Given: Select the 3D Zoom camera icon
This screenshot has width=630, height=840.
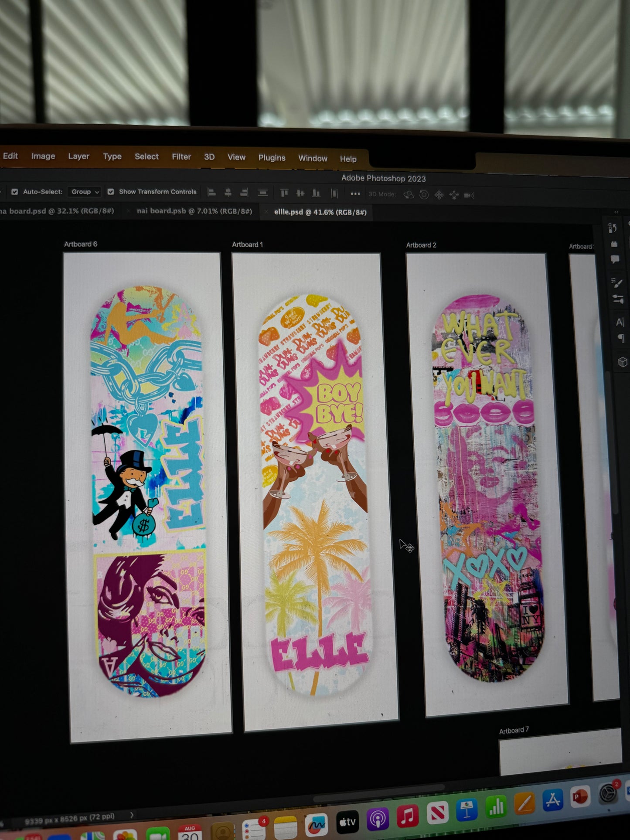Looking at the screenshot, I should point(469,195).
